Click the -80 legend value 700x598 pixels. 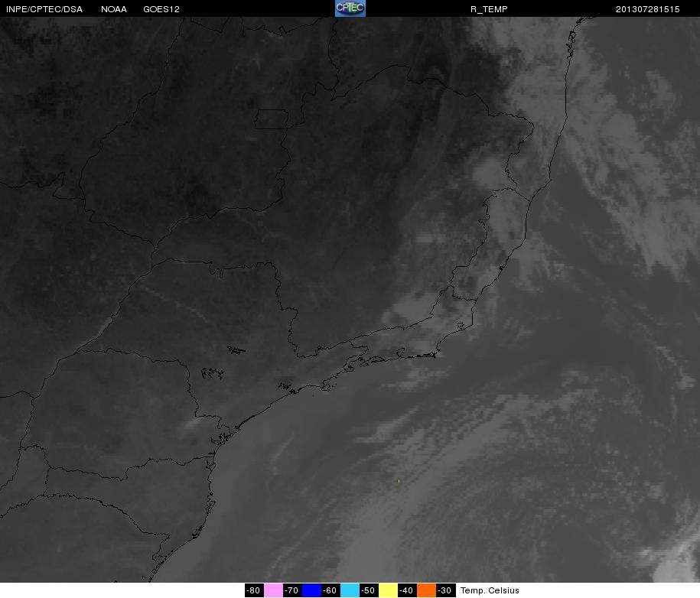(x=254, y=590)
